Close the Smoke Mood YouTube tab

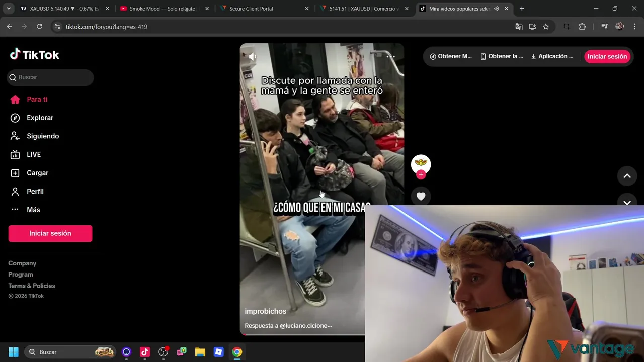click(207, 9)
